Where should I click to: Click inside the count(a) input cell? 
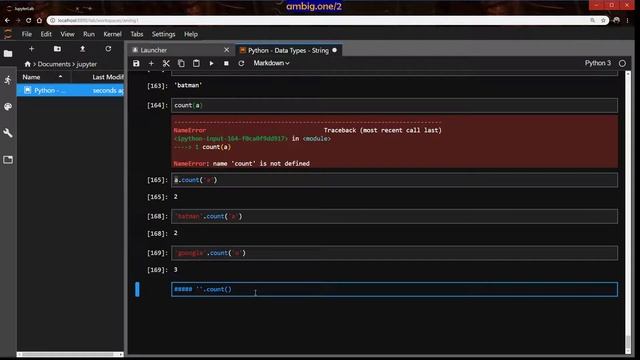tap(394, 105)
